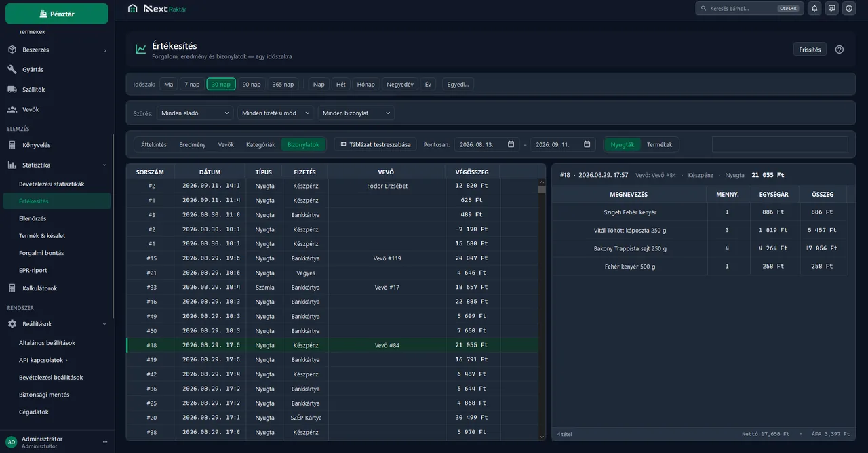The width and height of the screenshot is (868, 453).
Task: Click the receipts table scrollbar thumb
Action: (x=542, y=190)
